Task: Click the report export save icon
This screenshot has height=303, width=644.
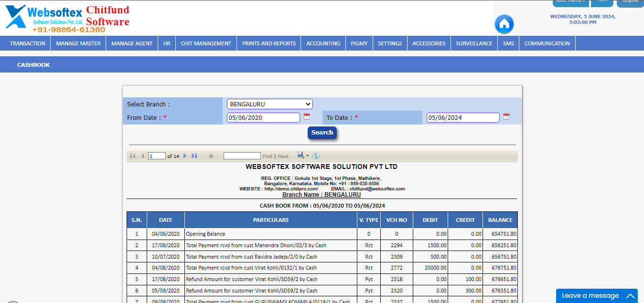Action: [301, 155]
